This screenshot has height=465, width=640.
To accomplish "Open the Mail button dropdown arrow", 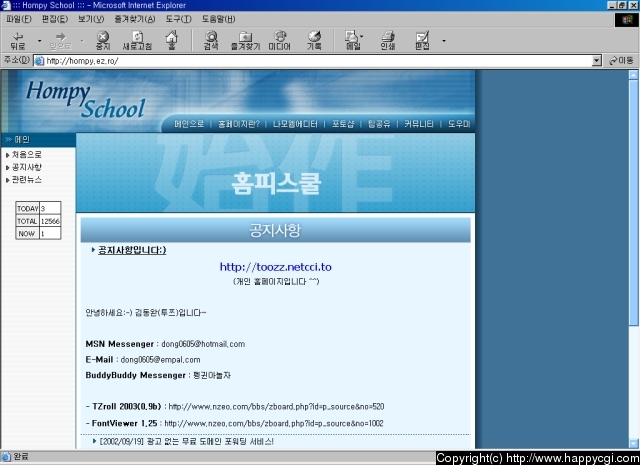I will click(362, 36).
